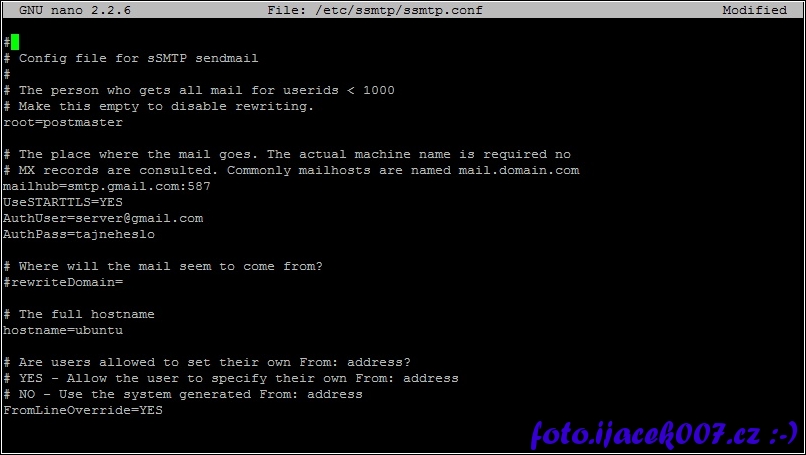
Task: Click on AuthUser=server@gmail.com line
Action: click(103, 218)
